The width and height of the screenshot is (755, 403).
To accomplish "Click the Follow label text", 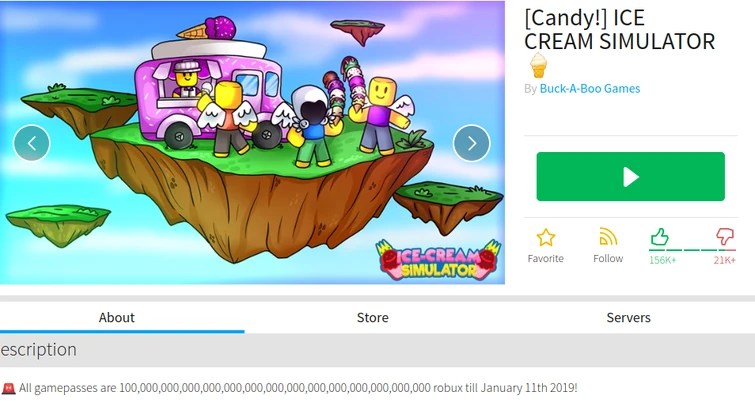I will 608,259.
